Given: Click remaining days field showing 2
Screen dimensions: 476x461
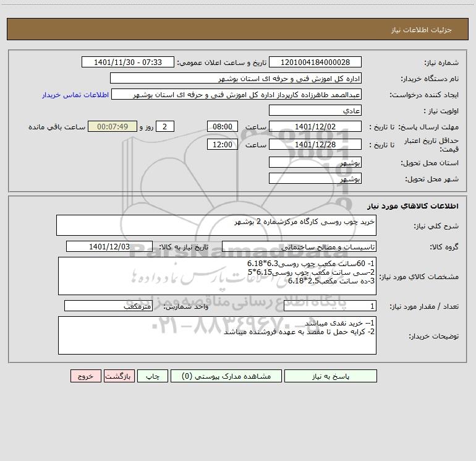Looking at the screenshot, I should coord(165,126).
